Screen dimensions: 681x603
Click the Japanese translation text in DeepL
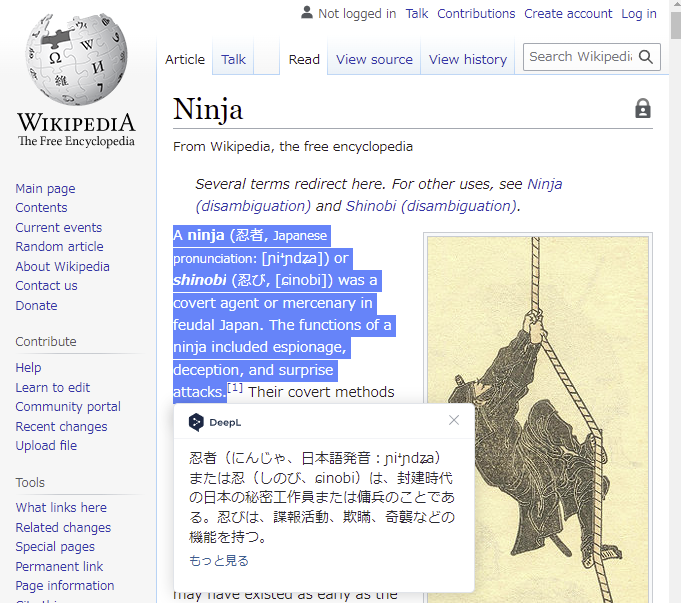pos(322,497)
